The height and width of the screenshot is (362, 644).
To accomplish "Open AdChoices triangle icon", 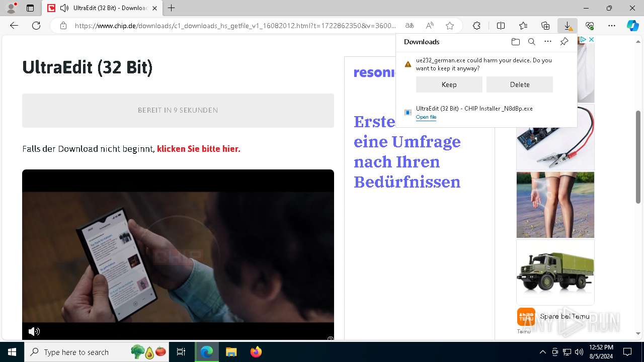I will tap(583, 39).
